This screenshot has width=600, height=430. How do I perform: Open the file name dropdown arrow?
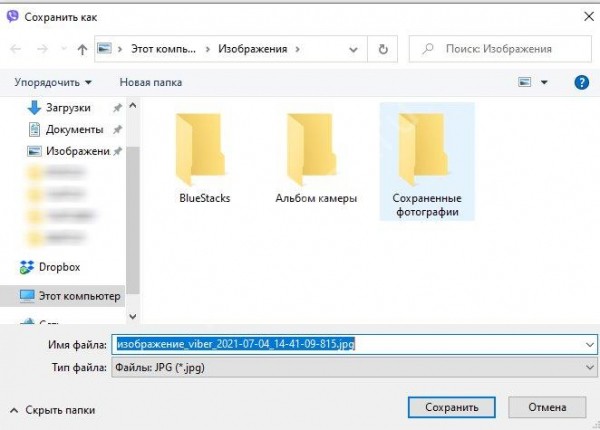coord(590,345)
